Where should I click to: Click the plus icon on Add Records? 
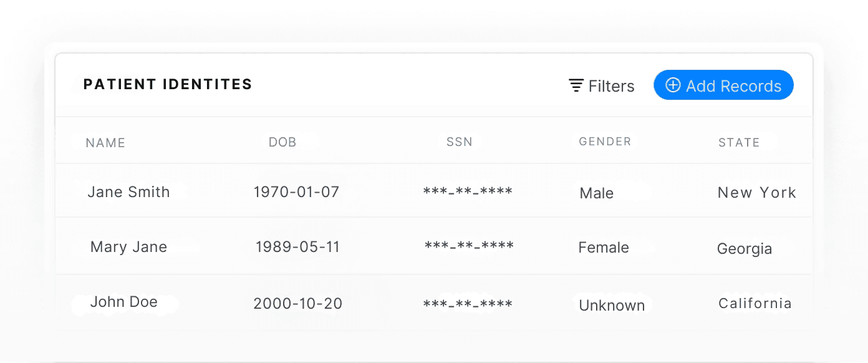pos(672,85)
